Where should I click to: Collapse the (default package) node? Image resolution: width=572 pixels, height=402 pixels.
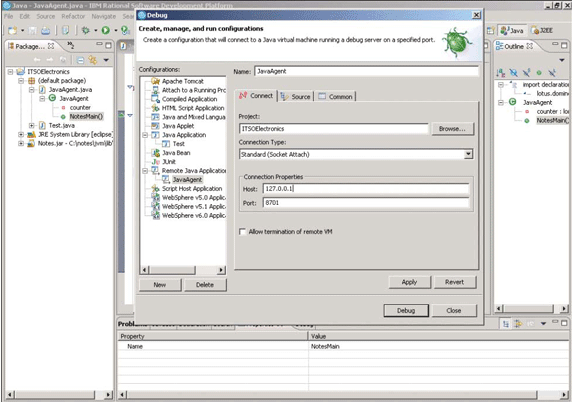[x=21, y=81]
